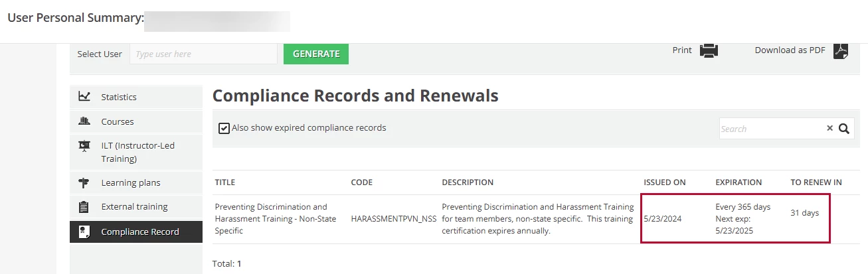
Task: Click the Learning plans signpost icon
Action: [84, 182]
